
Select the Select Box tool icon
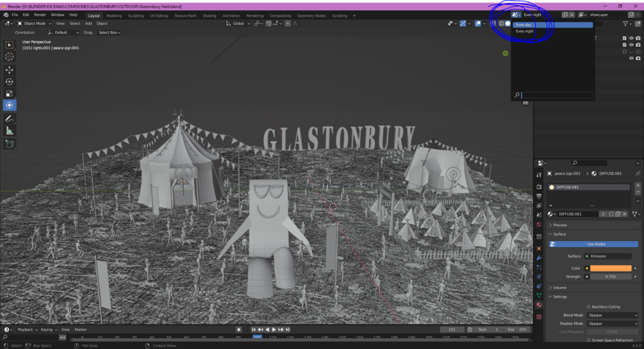click(x=10, y=44)
